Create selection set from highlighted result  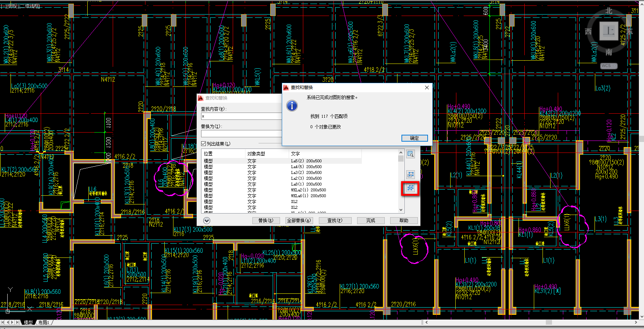click(411, 175)
